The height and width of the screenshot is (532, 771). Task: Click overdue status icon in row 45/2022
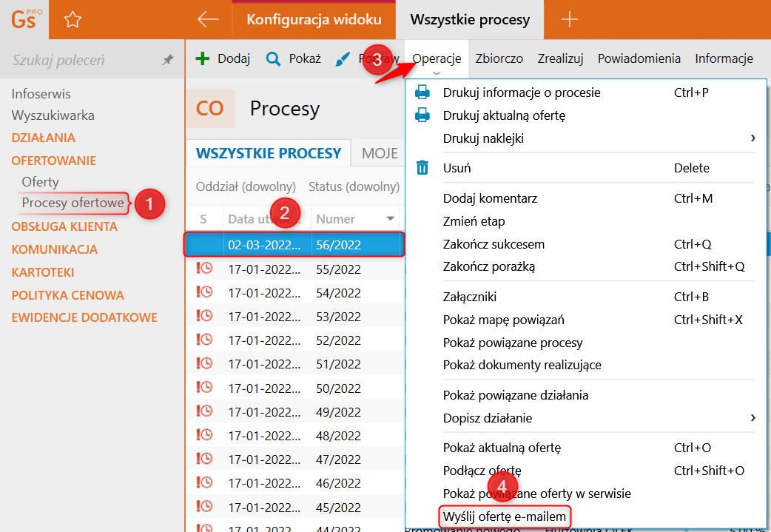204,506
